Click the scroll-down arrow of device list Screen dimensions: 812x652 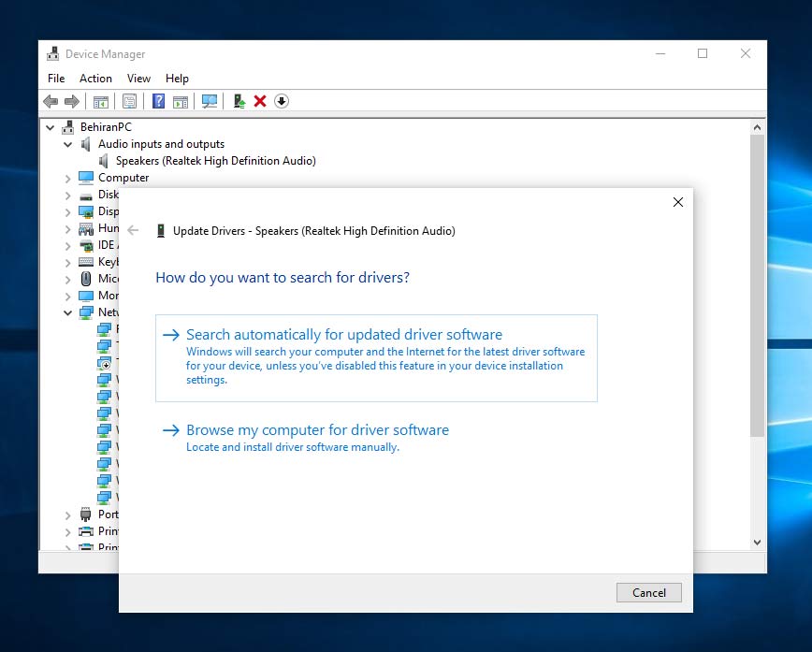click(x=757, y=542)
